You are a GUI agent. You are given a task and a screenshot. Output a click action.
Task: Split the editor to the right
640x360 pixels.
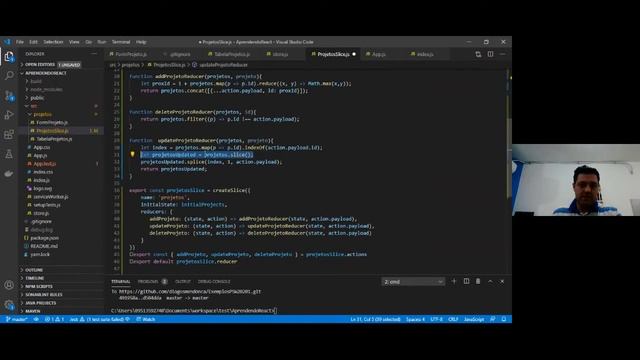pos(490,54)
